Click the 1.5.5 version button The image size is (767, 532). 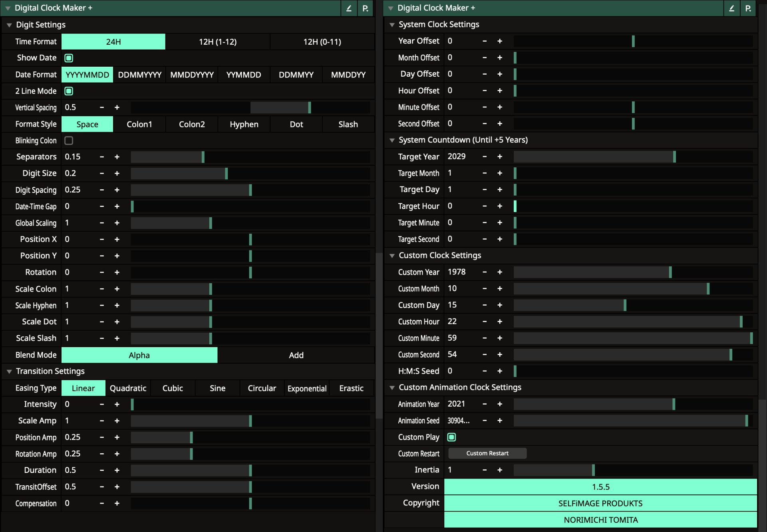[600, 487]
